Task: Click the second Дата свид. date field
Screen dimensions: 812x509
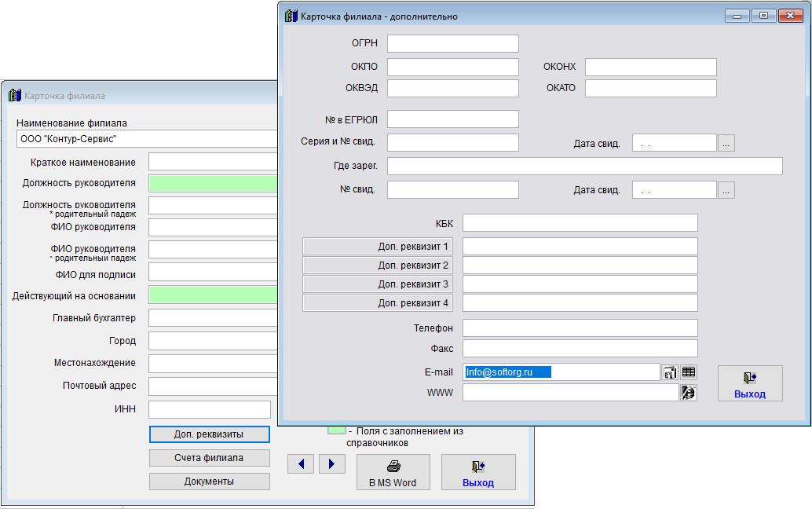Action: click(x=675, y=190)
